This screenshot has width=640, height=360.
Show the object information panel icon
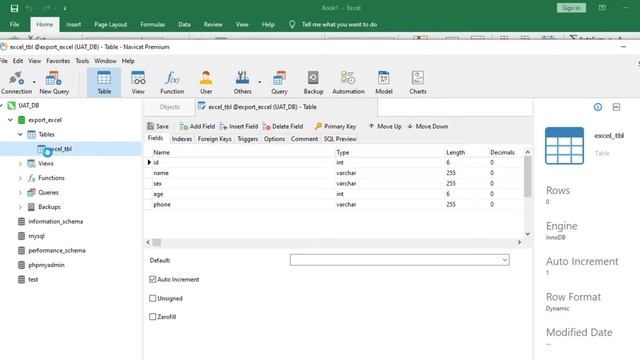pyautogui.click(x=598, y=107)
